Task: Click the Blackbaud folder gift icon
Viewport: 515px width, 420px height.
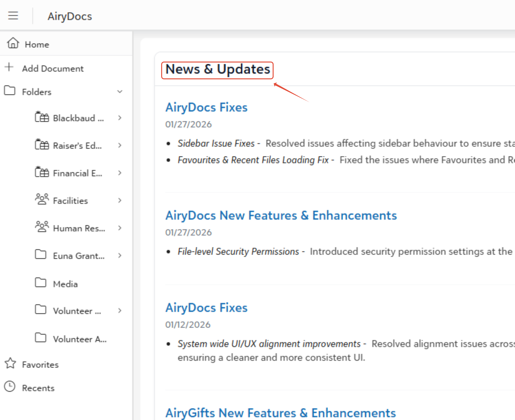Action: (x=42, y=117)
